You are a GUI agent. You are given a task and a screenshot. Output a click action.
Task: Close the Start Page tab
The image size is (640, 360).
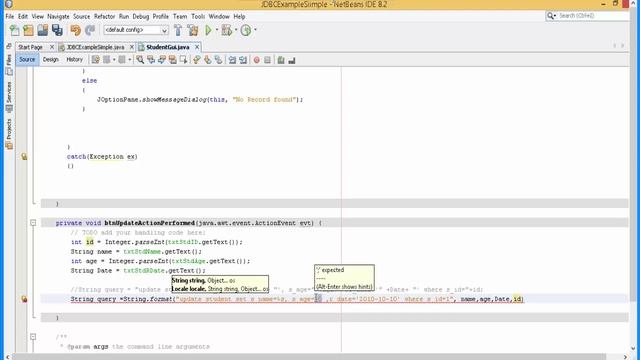tap(52, 47)
